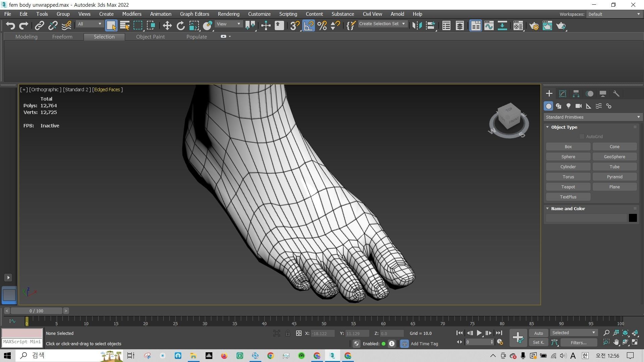Viewport: 644px width, 362px height.
Task: Click the pink MAXScript listener swatch
Action: click(x=22, y=333)
